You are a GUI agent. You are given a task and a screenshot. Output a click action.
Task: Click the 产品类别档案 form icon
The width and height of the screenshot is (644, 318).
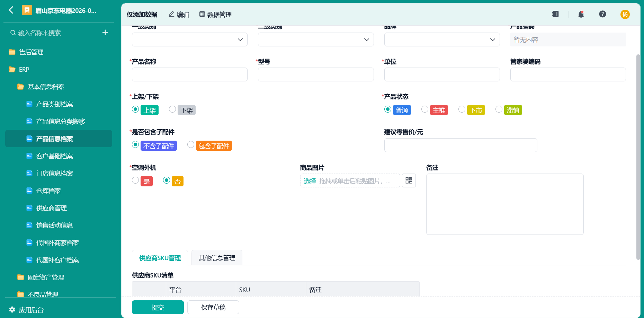[x=29, y=104]
